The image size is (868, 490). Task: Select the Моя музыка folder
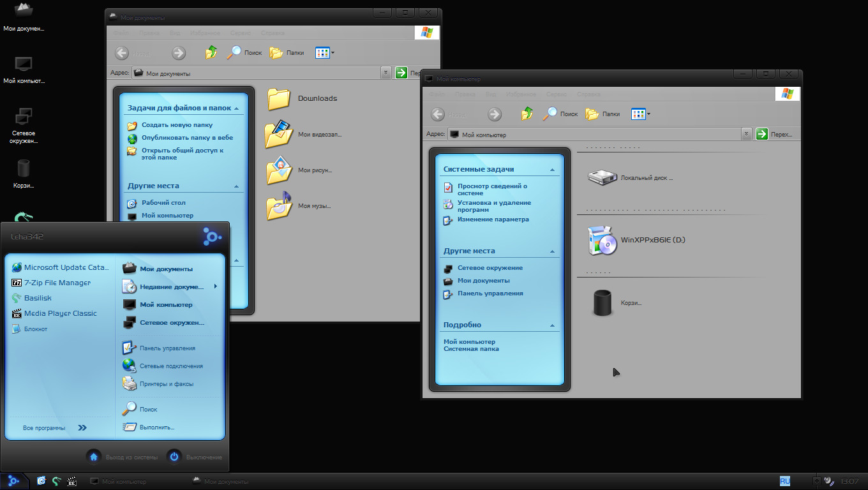[299, 206]
